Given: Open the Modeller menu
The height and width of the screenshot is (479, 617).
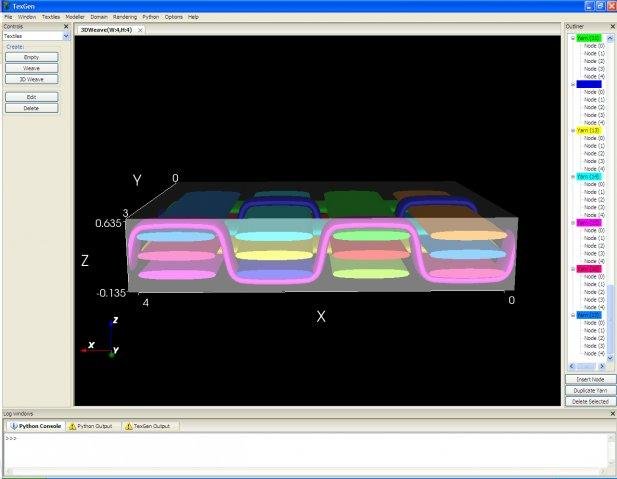Looking at the screenshot, I should click(75, 17).
